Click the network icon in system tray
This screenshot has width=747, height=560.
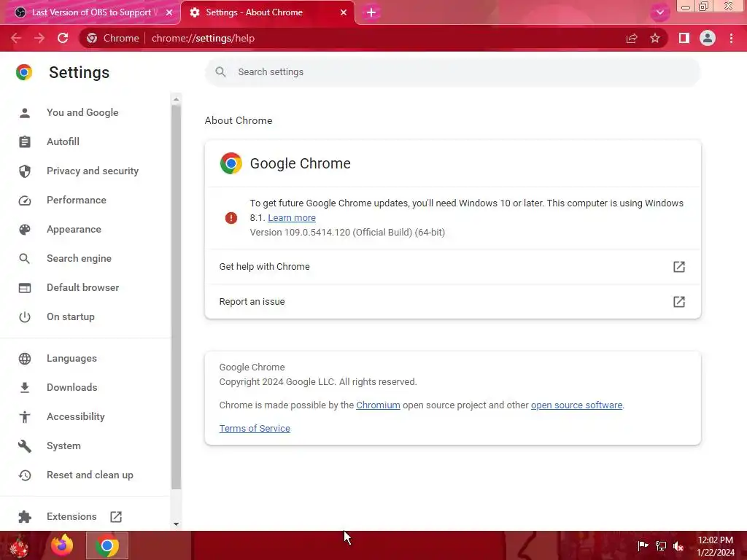point(661,545)
